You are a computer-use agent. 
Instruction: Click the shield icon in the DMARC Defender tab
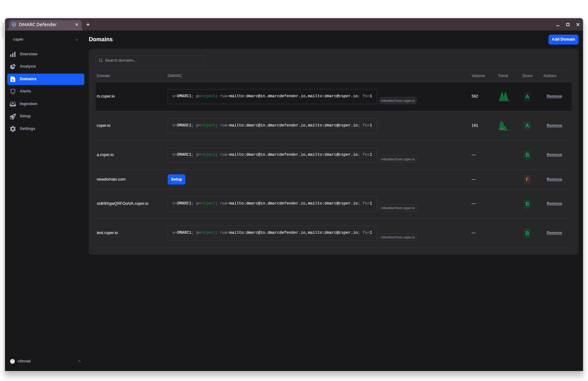click(14, 25)
